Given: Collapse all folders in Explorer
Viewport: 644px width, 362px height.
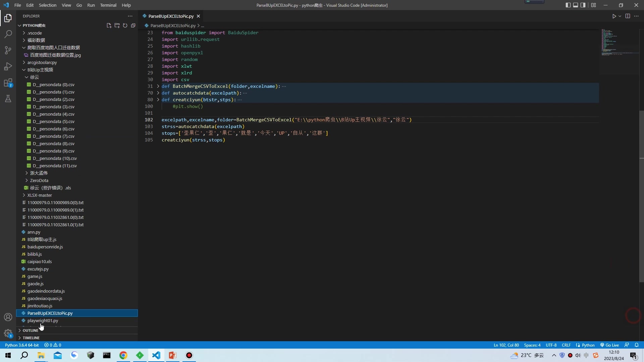Looking at the screenshot, I should click(x=133, y=25).
